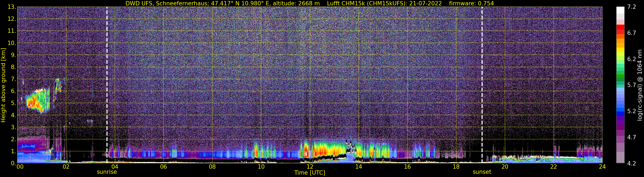Click the white top segment of the colorbar
This screenshot has width=644, height=177.
coord(620,10)
